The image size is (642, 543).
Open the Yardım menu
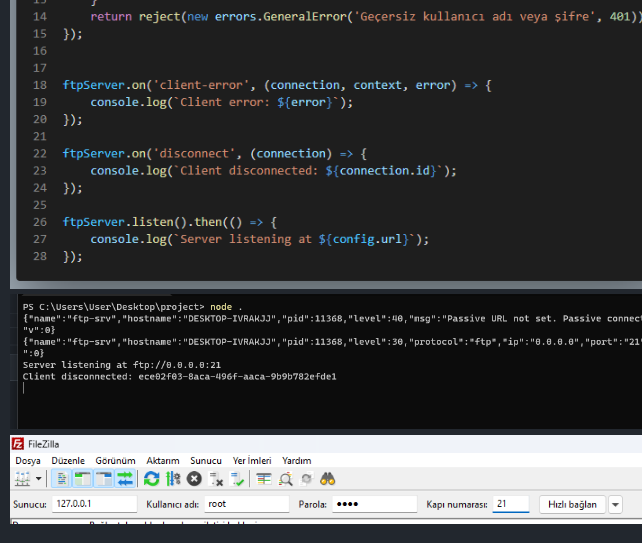click(296, 461)
